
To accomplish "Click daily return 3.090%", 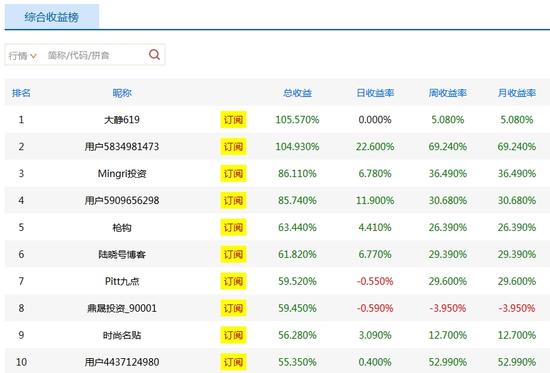I will tap(375, 335).
